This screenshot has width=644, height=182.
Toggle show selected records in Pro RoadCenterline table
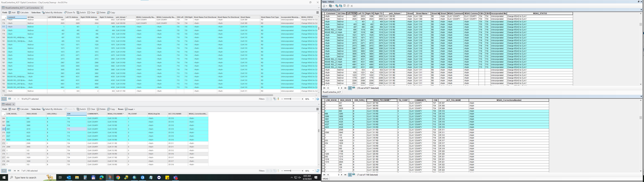point(10,99)
